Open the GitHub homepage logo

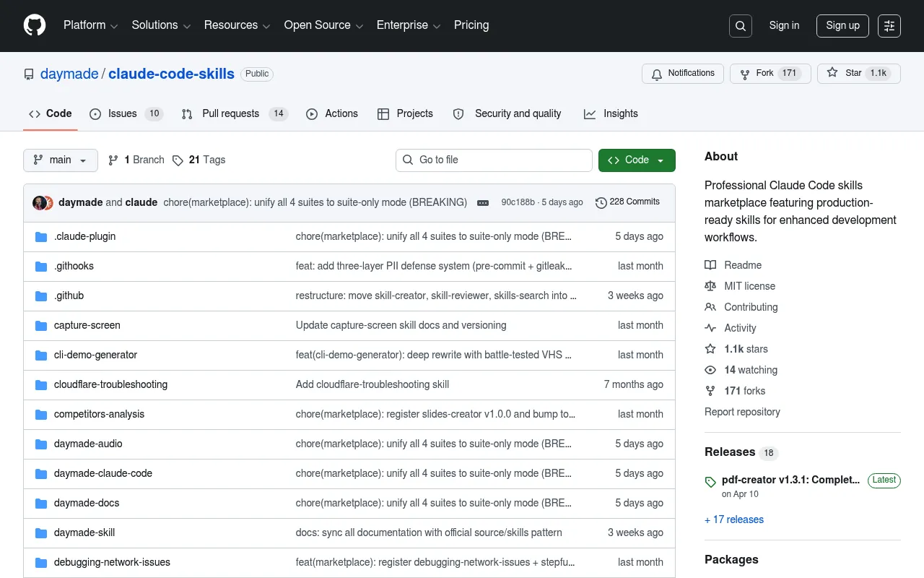pos(35,25)
